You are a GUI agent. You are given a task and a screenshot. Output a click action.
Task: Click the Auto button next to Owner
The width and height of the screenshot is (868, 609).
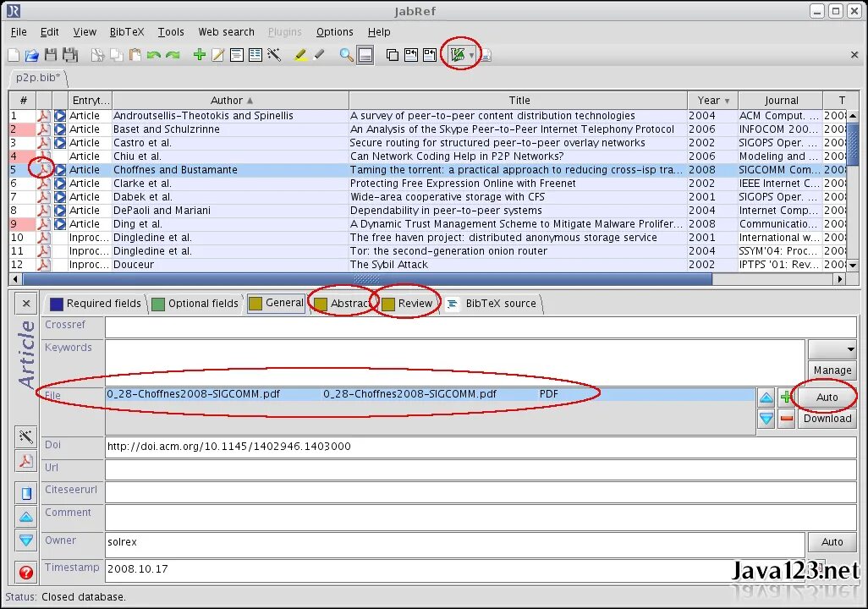click(832, 542)
